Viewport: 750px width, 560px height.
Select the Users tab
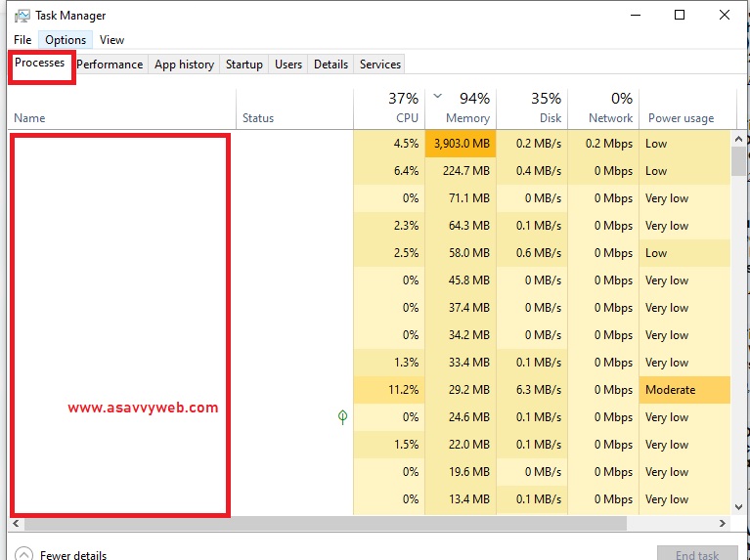(x=287, y=65)
